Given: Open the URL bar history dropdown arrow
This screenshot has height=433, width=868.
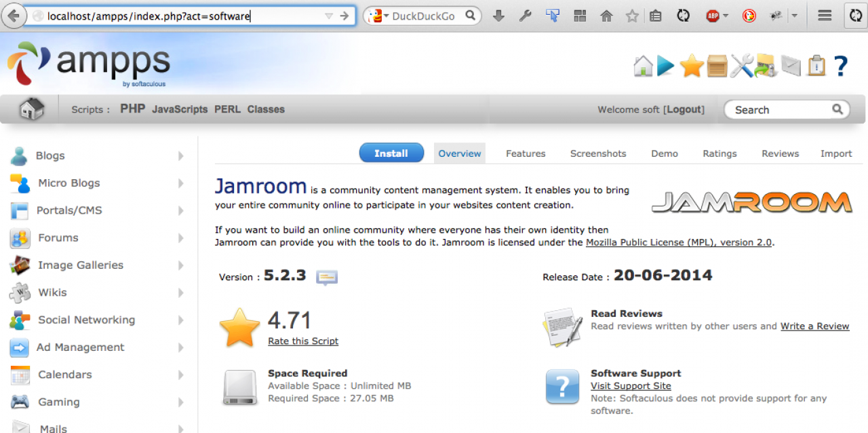Looking at the screenshot, I should [x=329, y=16].
